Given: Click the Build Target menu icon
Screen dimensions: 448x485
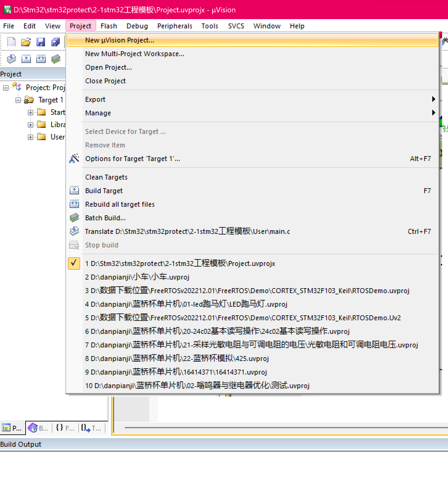Looking at the screenshot, I should pyautogui.click(x=74, y=190).
